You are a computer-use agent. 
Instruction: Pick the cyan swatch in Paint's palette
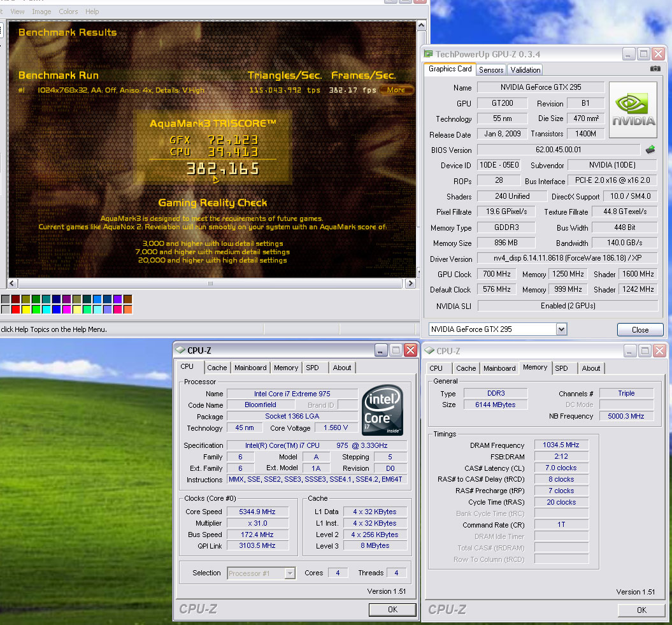tap(46, 309)
